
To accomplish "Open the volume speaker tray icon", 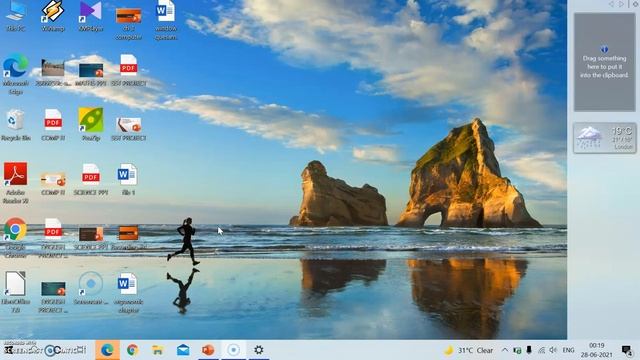I will tap(553, 350).
